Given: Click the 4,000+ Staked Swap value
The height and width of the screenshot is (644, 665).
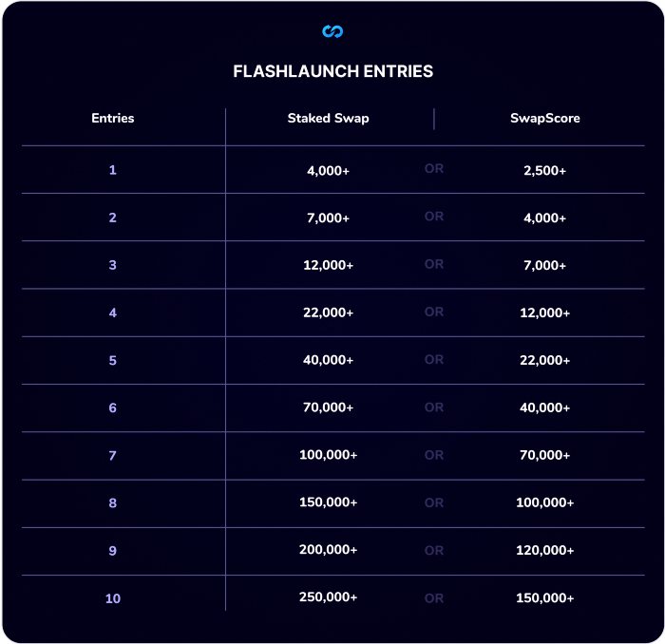Looking at the screenshot, I should click(x=329, y=171).
